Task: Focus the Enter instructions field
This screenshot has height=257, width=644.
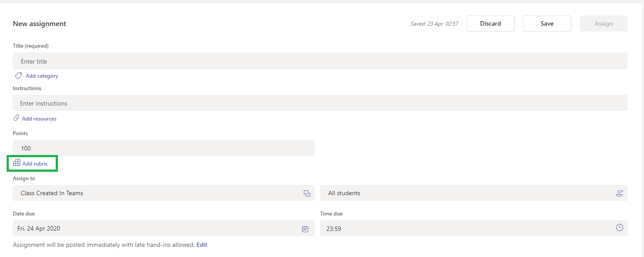Action: (x=320, y=103)
